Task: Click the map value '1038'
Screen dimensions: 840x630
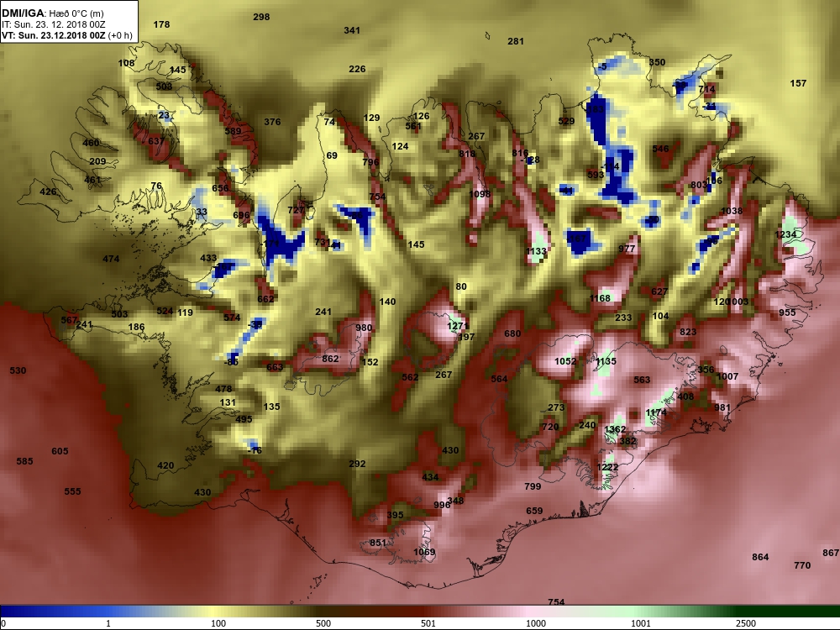Action: (x=732, y=211)
